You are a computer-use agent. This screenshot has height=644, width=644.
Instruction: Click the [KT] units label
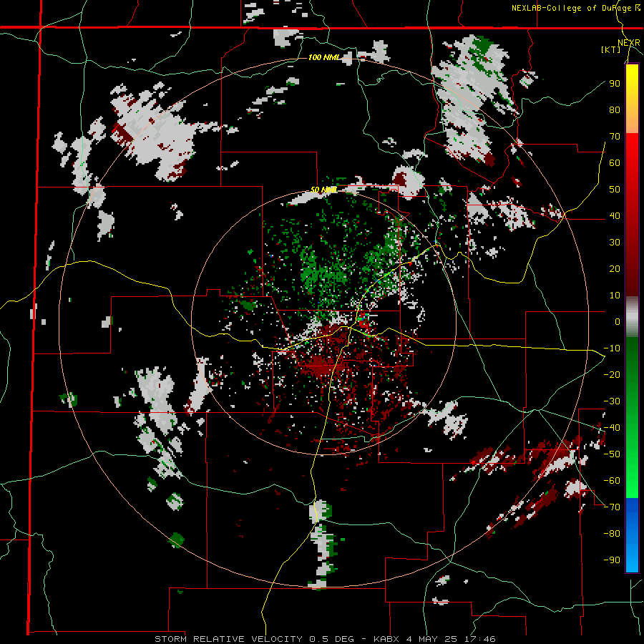pyautogui.click(x=611, y=49)
